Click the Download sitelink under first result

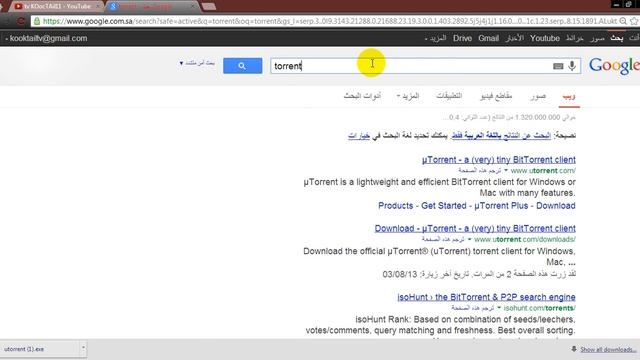556,206
